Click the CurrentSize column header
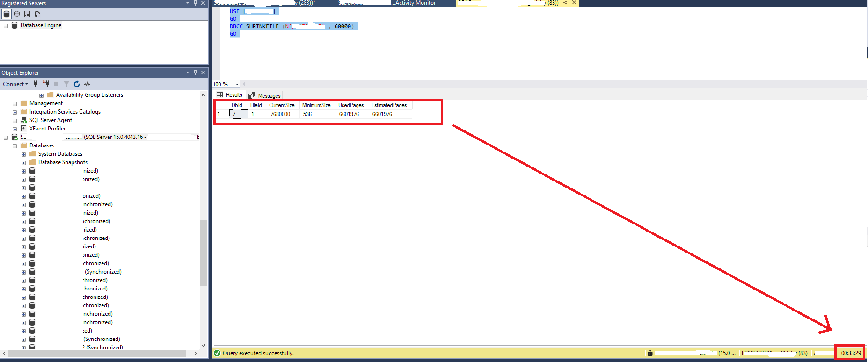This screenshot has height=362, width=868. pyautogui.click(x=282, y=105)
